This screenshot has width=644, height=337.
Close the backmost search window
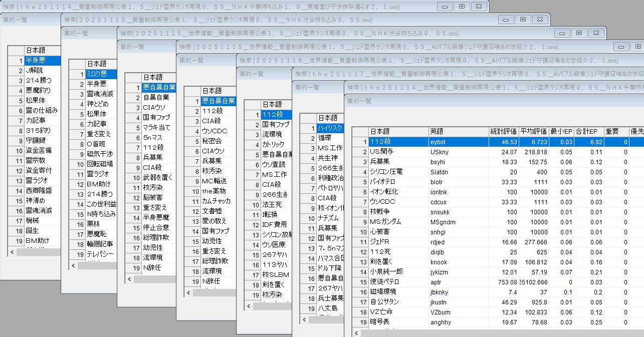[479, 7]
